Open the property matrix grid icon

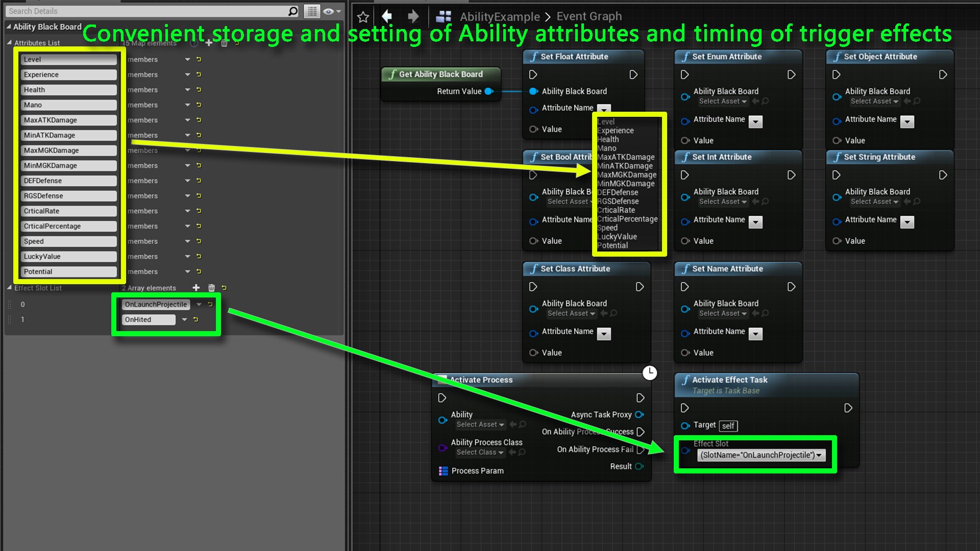click(x=311, y=11)
